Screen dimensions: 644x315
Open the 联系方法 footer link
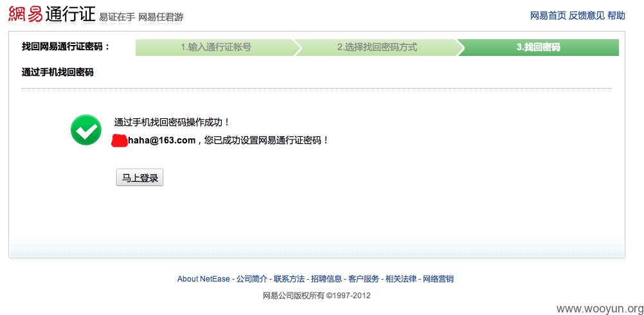tap(289, 279)
